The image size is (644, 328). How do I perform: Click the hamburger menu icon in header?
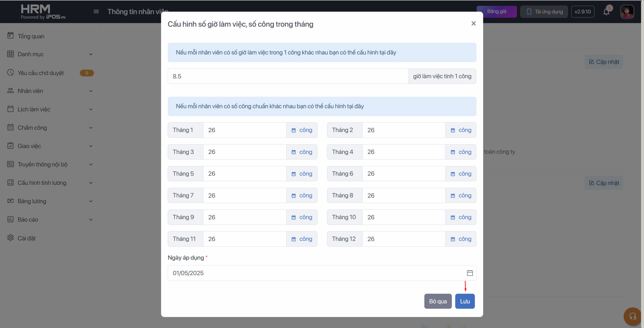click(x=96, y=12)
